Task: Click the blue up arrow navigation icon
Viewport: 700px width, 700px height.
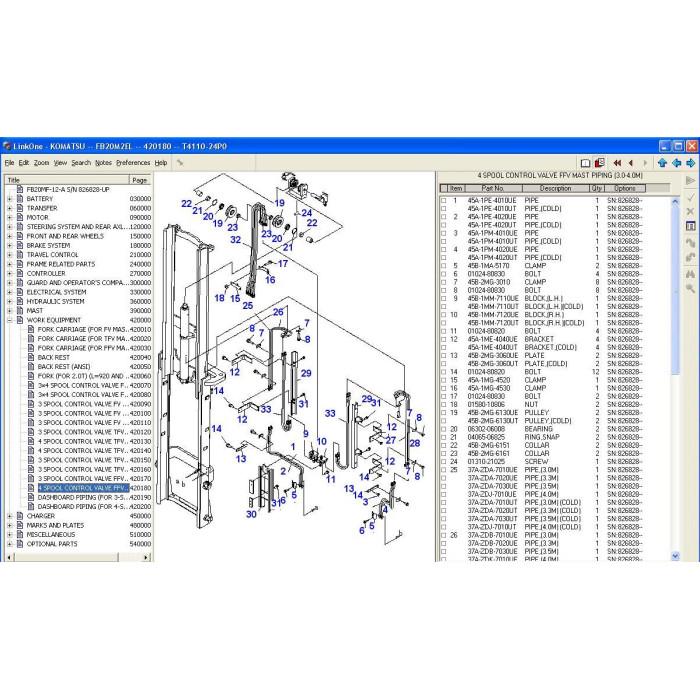Action: click(x=662, y=163)
